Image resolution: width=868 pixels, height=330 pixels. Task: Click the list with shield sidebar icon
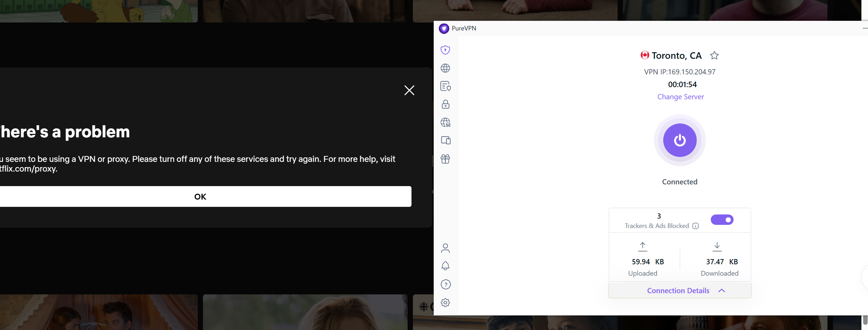(445, 86)
